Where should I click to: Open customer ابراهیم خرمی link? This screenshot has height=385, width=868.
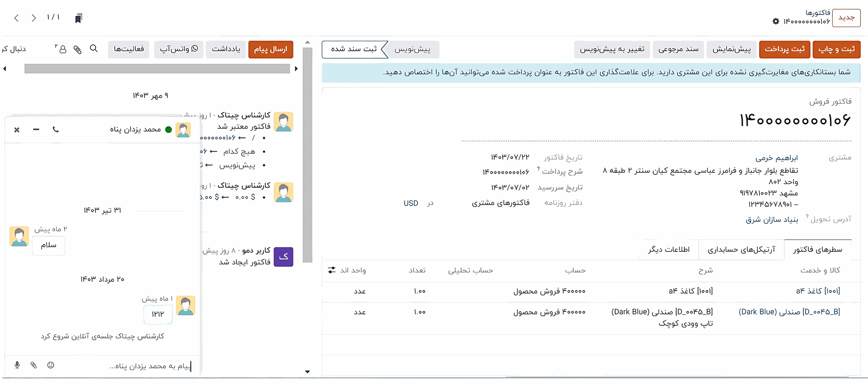(x=777, y=158)
